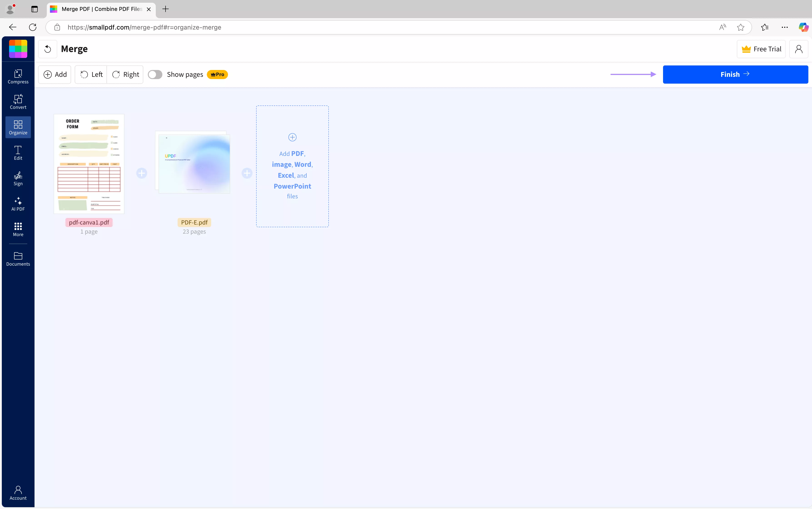This screenshot has width=812, height=509.
Task: Enable the Show pages toggle
Action: coord(155,74)
